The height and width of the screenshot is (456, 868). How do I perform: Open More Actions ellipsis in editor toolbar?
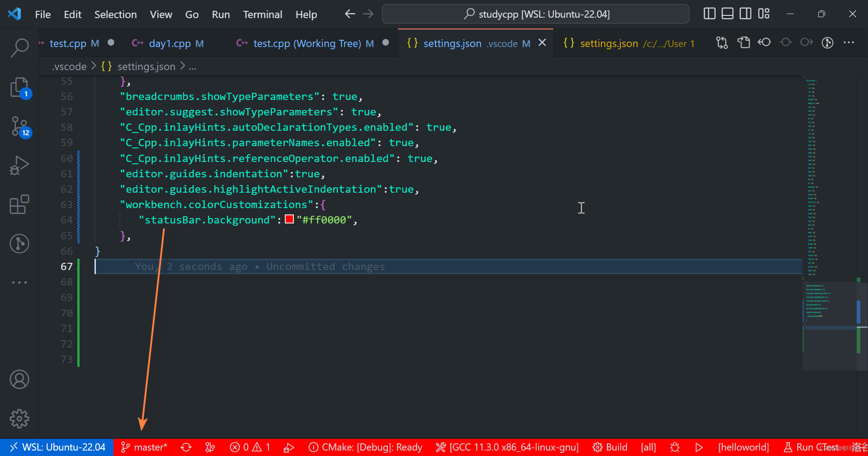(849, 43)
